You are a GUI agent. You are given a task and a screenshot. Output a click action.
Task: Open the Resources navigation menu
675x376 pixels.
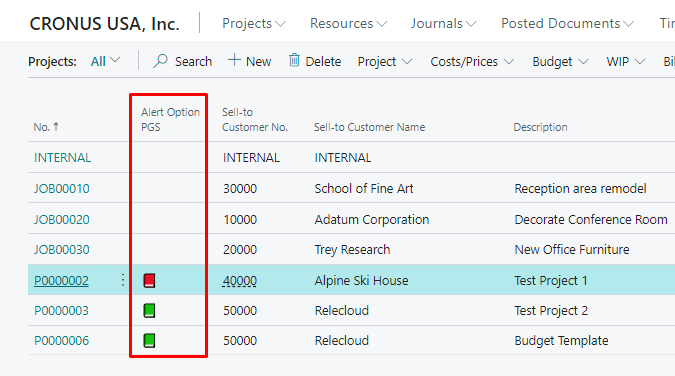click(x=348, y=23)
